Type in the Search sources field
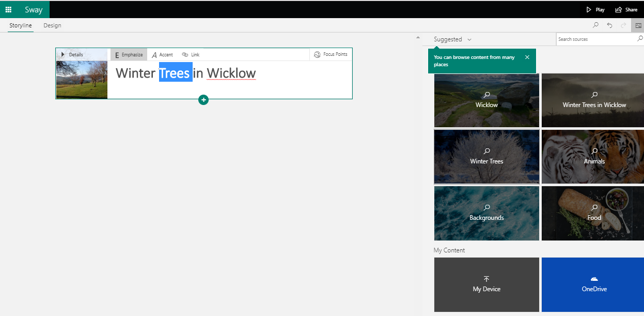Viewport: 644px width, 316px height. click(x=596, y=39)
